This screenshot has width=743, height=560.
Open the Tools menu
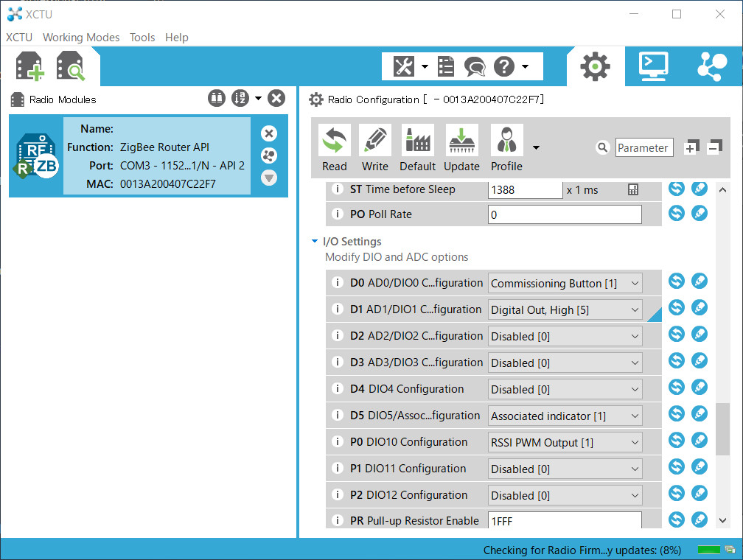pos(142,38)
